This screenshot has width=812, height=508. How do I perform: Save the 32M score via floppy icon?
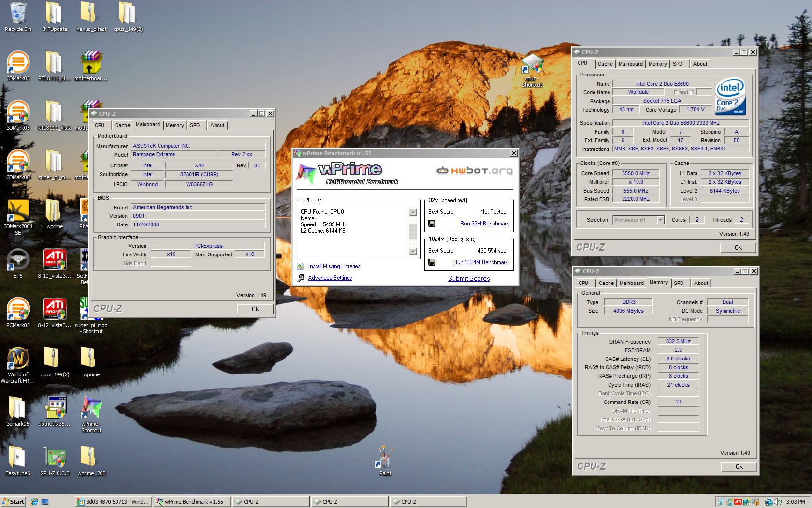432,224
